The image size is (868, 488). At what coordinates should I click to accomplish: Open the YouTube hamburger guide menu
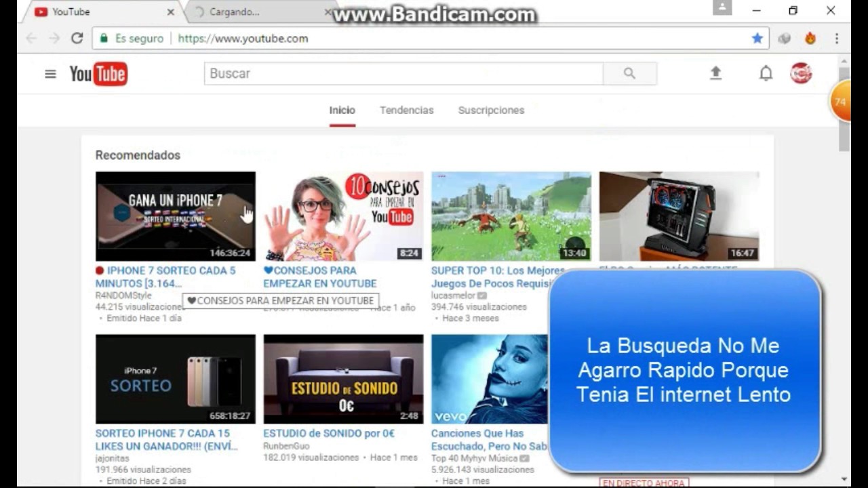pyautogui.click(x=50, y=74)
